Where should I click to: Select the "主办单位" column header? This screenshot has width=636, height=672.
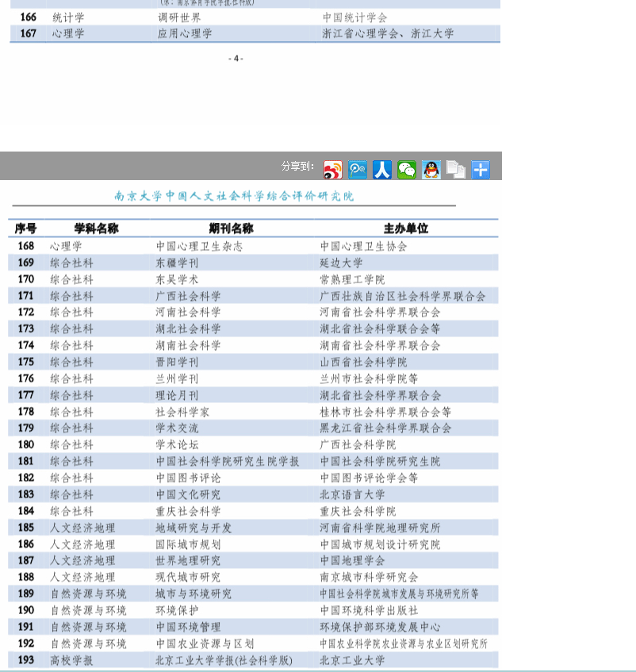(406, 228)
